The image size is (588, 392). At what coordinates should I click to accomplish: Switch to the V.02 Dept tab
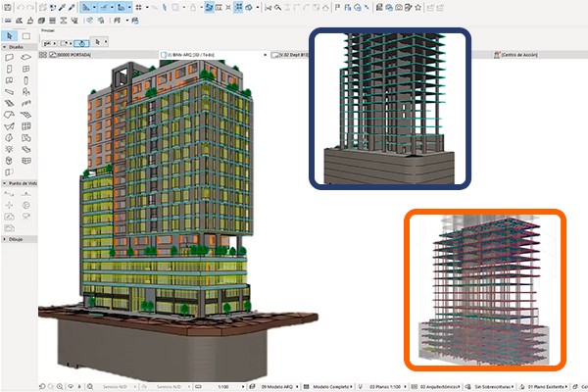point(289,55)
